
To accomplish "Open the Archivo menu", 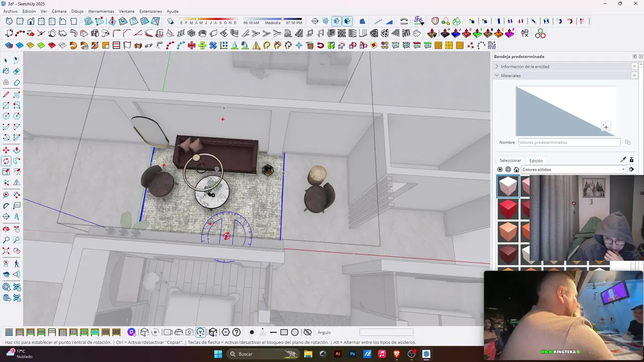I will click(x=10, y=11).
